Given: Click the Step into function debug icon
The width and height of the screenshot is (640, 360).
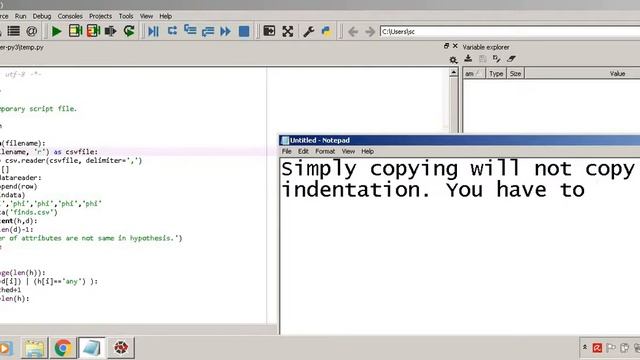Looking at the screenshot, I should (190, 31).
